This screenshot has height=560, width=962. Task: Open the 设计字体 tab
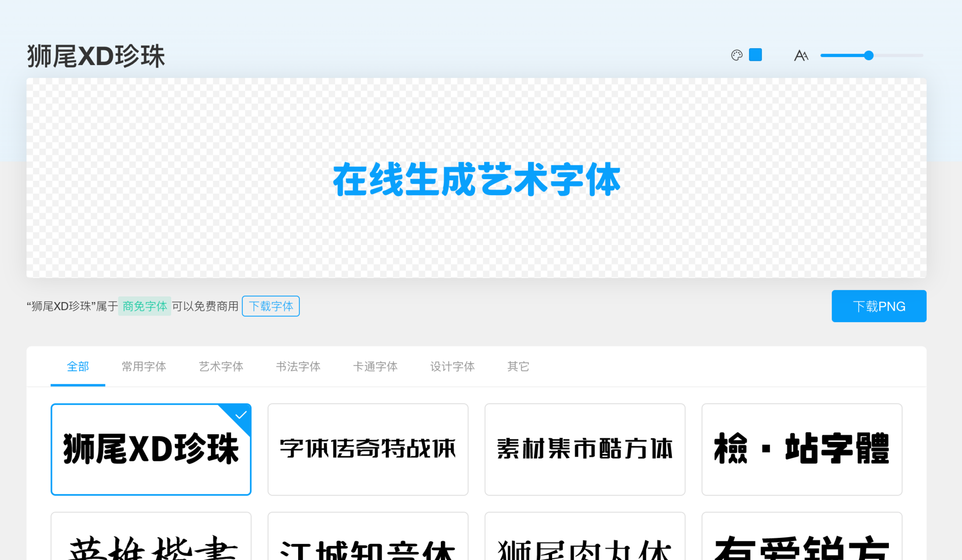point(452,367)
